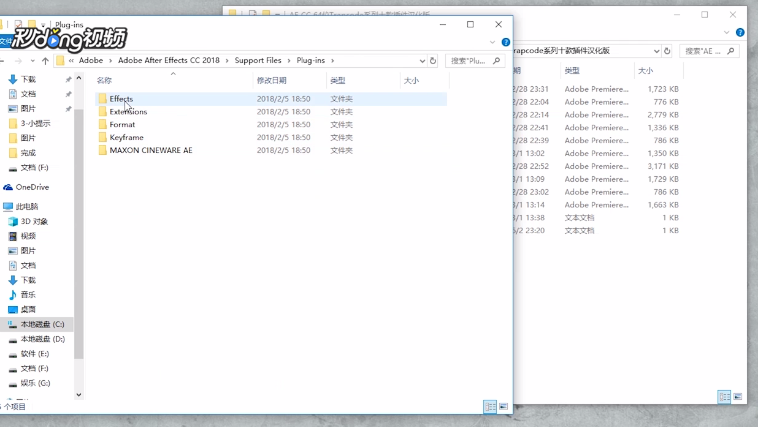The height and width of the screenshot is (427, 758).
Task: Click the search magnifier in Plug-ins window
Action: [496, 60]
